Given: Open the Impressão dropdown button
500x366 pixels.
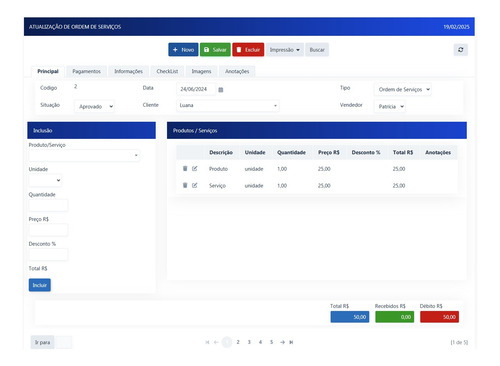Looking at the screenshot, I should point(285,50).
